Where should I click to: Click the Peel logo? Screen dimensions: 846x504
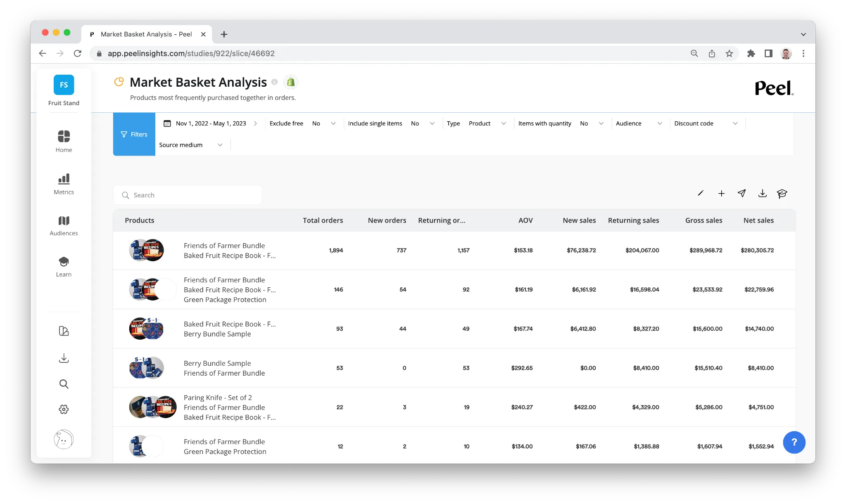pos(774,88)
